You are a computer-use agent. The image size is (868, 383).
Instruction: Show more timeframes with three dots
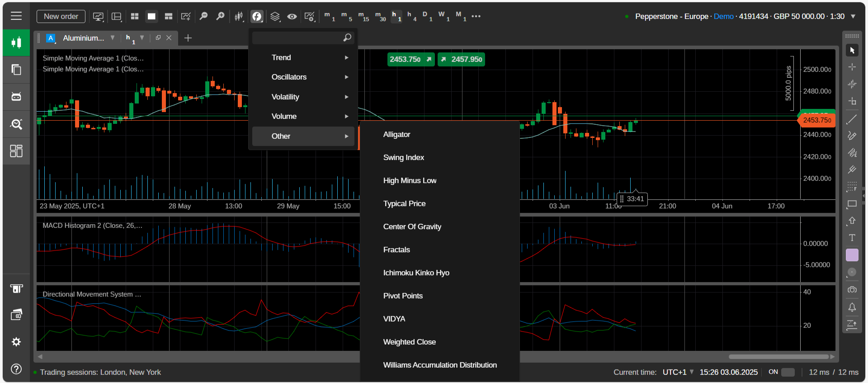click(x=476, y=16)
